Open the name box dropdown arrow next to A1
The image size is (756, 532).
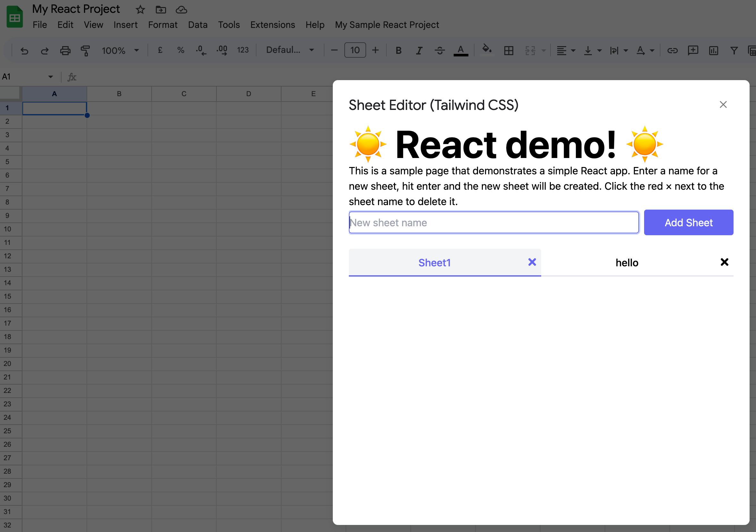(x=50, y=77)
